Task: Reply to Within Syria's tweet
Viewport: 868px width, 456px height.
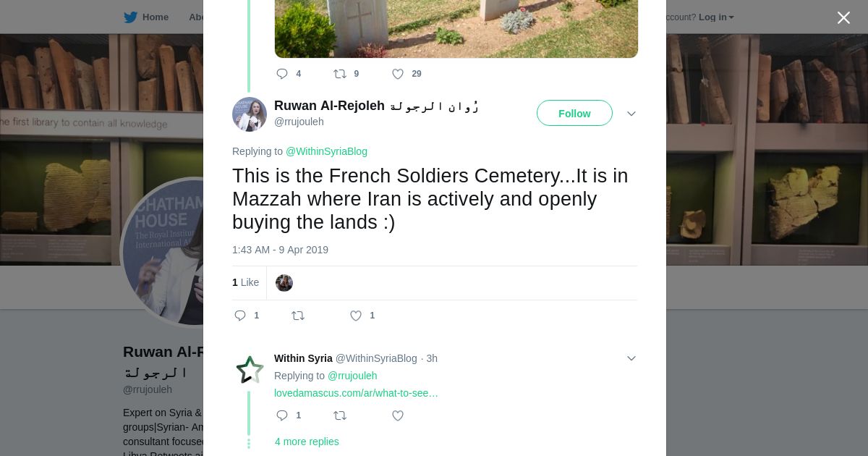Action: coord(283,415)
